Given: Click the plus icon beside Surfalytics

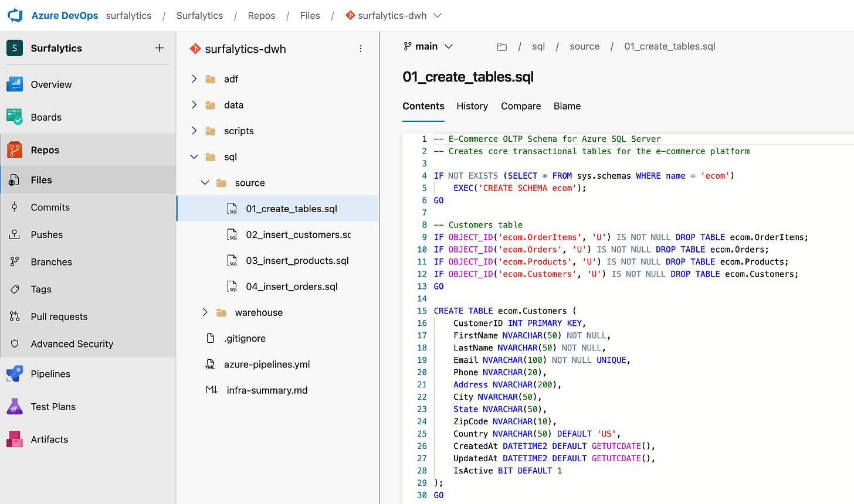Looking at the screenshot, I should click(160, 48).
